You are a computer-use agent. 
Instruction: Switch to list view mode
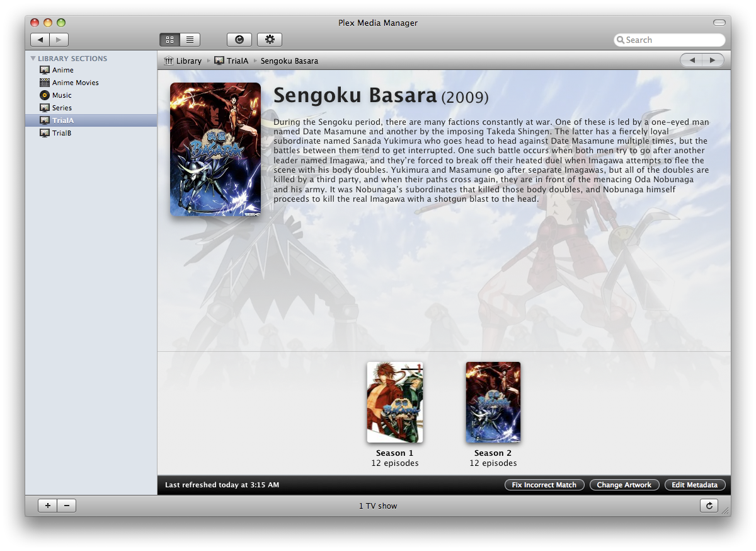click(190, 40)
